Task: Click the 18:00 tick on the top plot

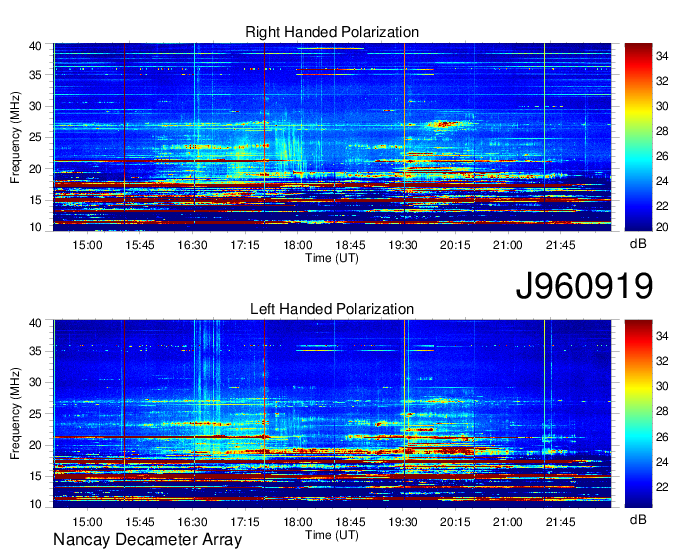Action: 298,245
